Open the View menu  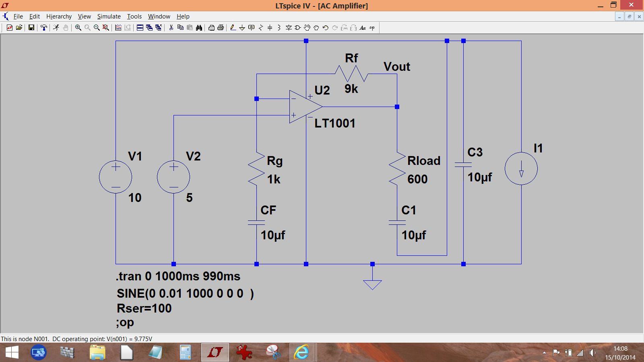84,16
